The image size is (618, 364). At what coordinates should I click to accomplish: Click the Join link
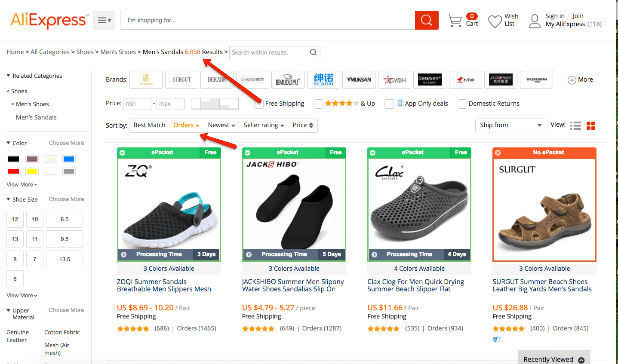pos(578,16)
